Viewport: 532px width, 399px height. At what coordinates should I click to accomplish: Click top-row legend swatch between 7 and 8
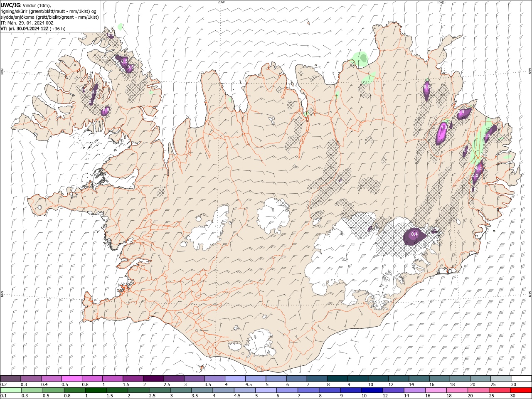point(316,379)
